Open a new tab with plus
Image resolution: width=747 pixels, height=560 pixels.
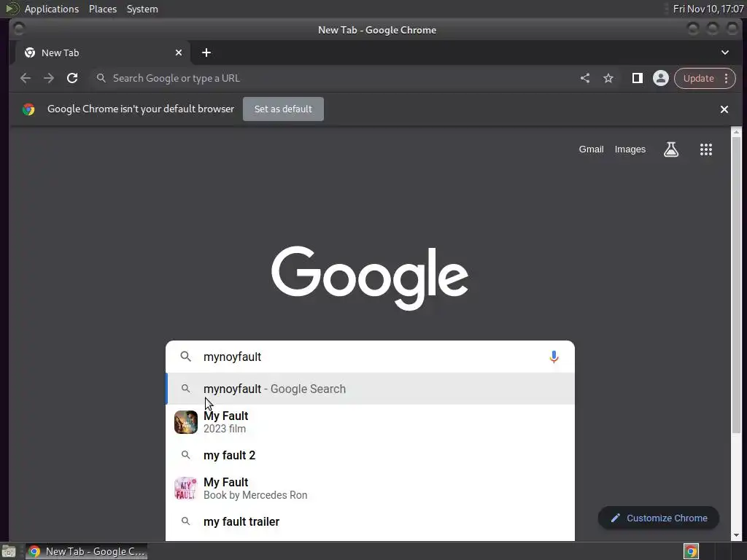(x=206, y=52)
